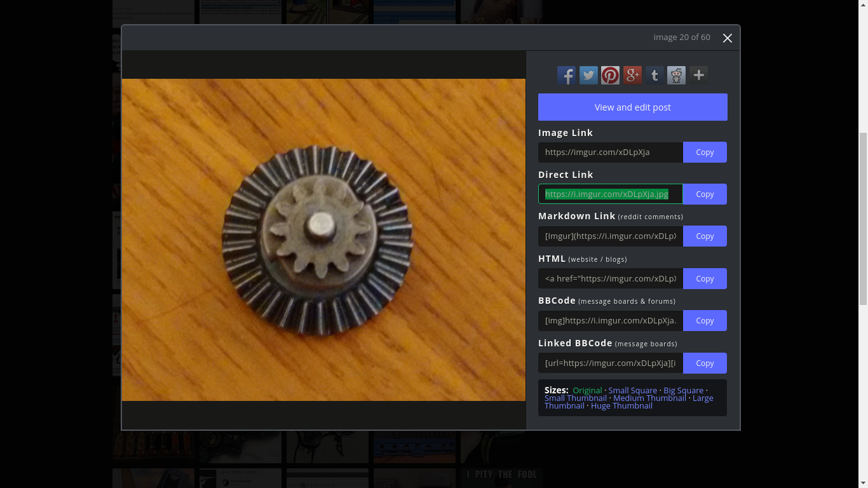Click the BBCode text field
Image resolution: width=868 pixels, height=488 pixels.
610,321
